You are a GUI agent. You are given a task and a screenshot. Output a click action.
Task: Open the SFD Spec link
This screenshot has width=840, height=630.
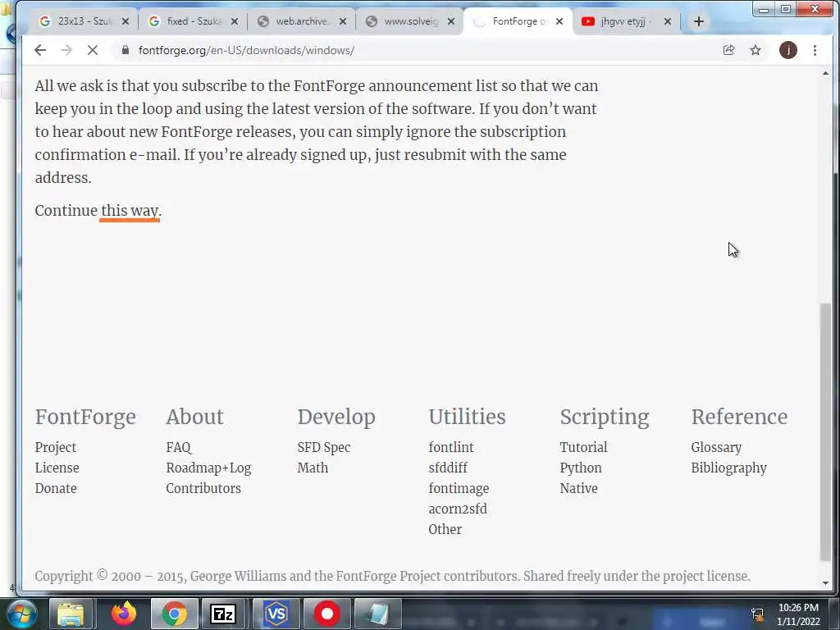click(x=323, y=447)
